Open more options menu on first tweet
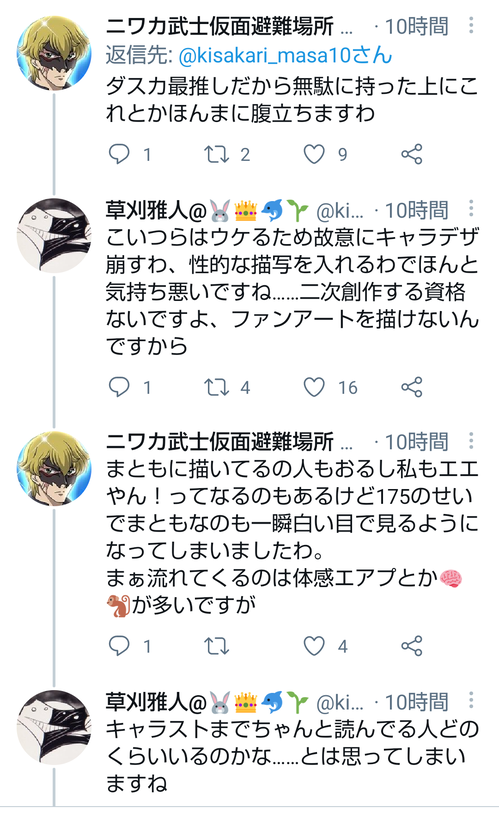The image size is (499, 814). tap(471, 25)
